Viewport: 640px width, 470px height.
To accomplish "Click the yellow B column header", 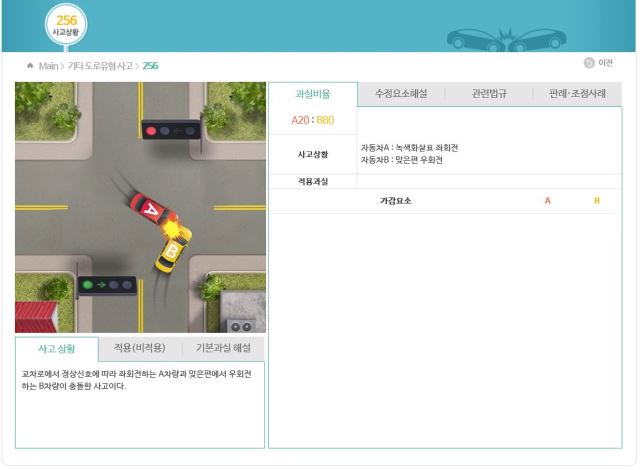I will (x=597, y=201).
